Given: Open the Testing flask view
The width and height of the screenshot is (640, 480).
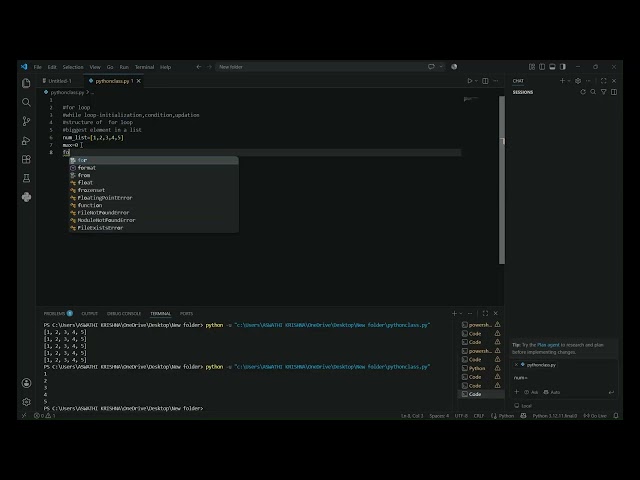Looking at the screenshot, I should 26,178.
